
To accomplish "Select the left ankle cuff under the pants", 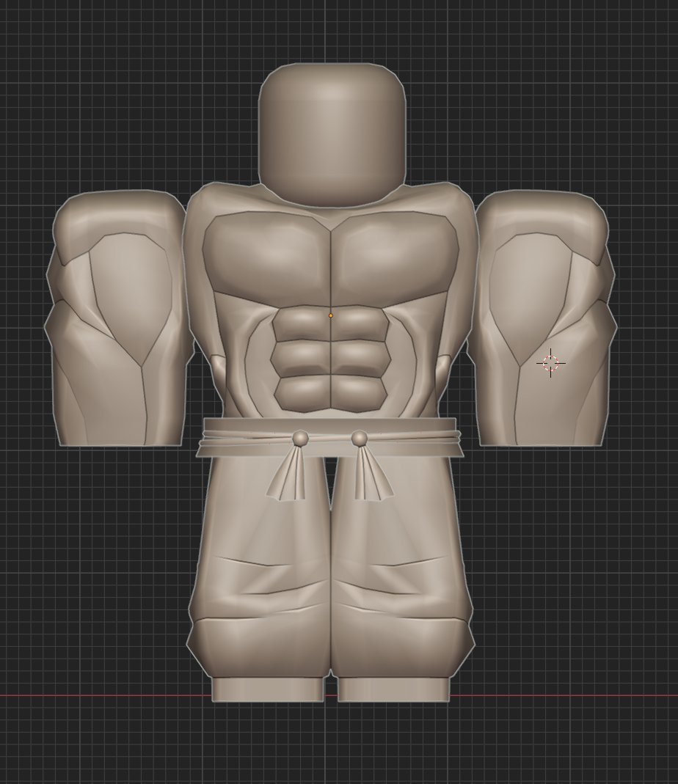I will click(x=268, y=689).
